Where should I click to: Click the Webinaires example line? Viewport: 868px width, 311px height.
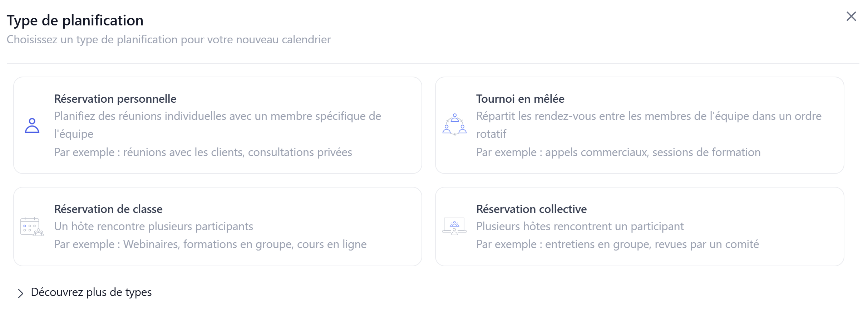tap(210, 244)
